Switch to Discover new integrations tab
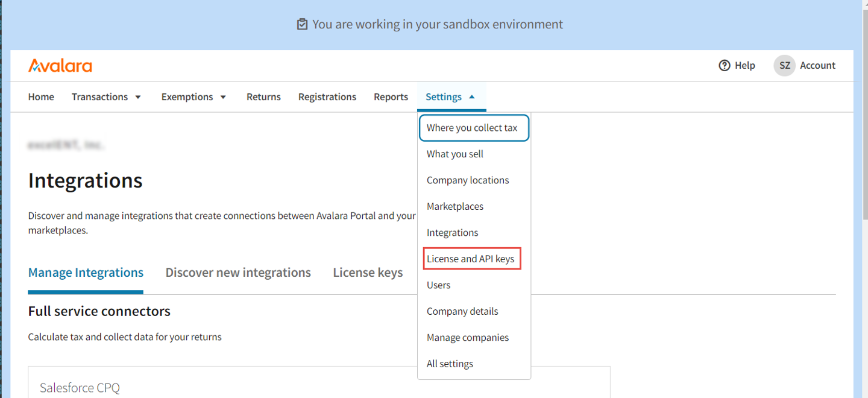Screen dimensions: 868x398 [238, 273]
